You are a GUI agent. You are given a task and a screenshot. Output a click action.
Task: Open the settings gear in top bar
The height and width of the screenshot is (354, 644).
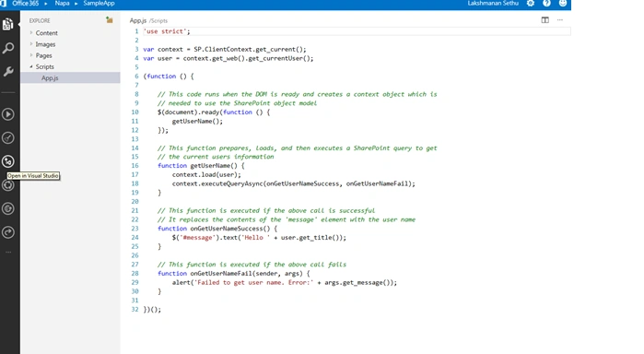click(x=531, y=4)
